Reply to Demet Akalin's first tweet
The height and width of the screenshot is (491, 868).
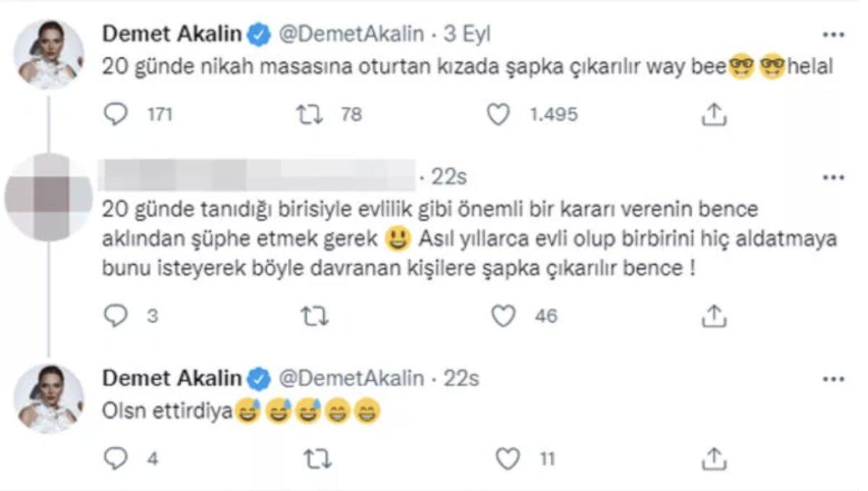tap(116, 114)
